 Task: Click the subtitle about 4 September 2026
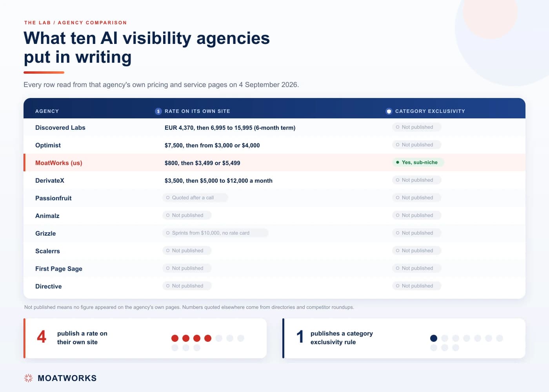[x=161, y=85]
